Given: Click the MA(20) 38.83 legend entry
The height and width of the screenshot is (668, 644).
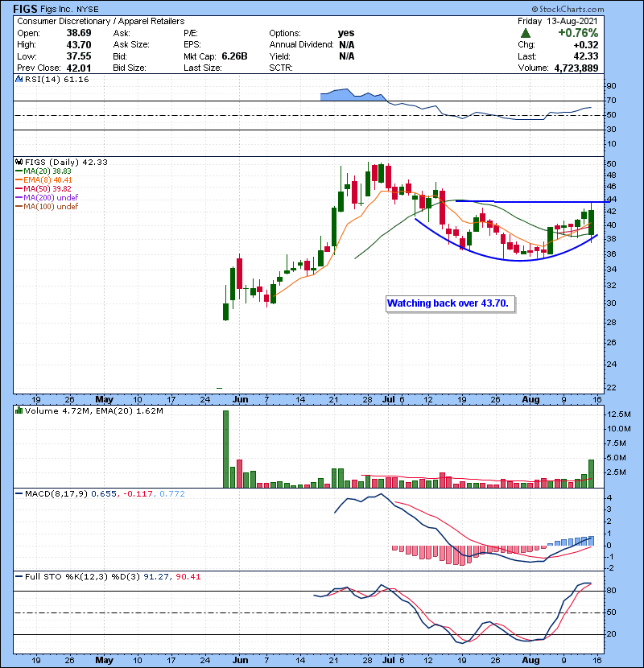Looking at the screenshot, I should pyautogui.click(x=43, y=171).
